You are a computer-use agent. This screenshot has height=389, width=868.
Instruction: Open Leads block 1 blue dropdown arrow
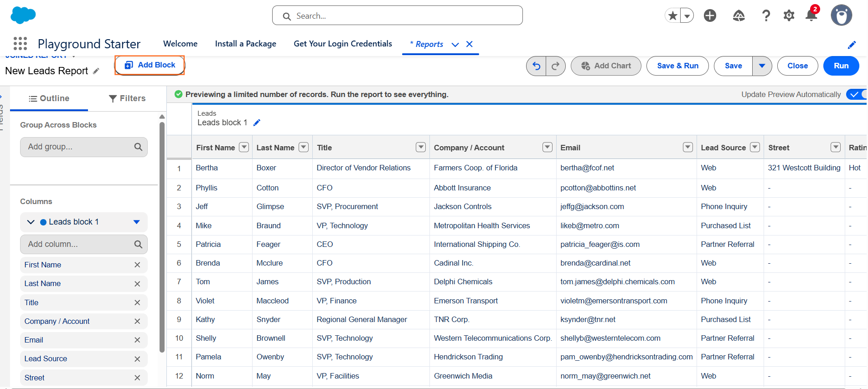coord(136,222)
